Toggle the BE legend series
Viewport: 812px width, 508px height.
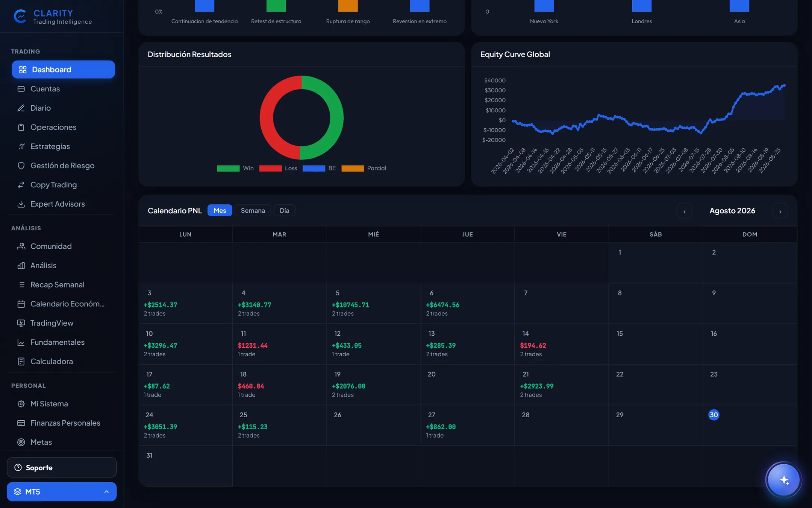pos(319,168)
